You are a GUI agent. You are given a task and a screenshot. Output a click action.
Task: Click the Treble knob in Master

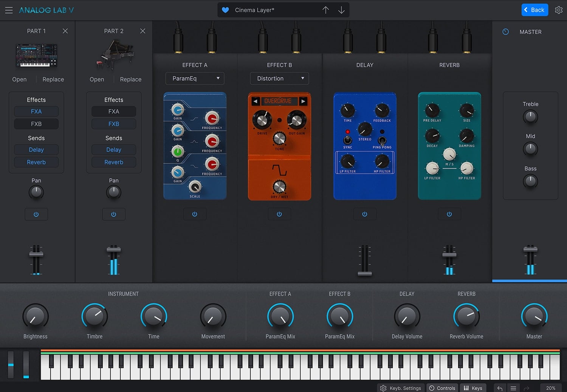530,117
